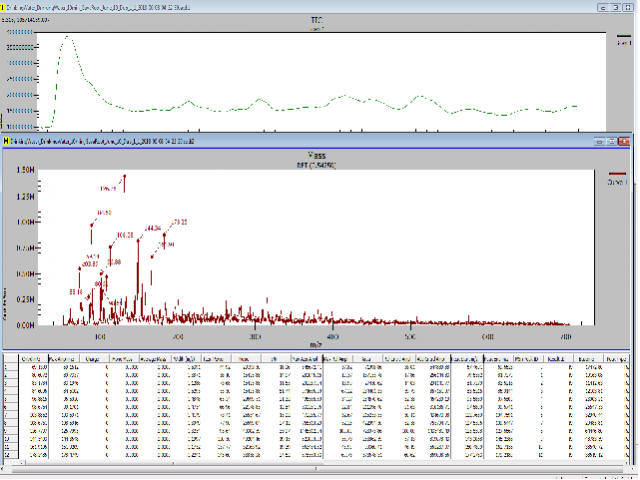Select row 2 header in the peak table
Image resolution: width=640 pixels, height=480 pixels.
(11, 375)
